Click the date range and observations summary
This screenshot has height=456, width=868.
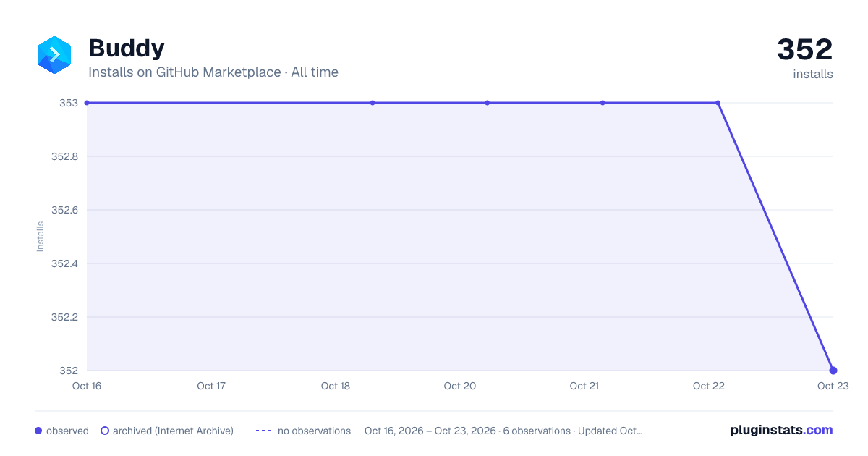tap(503, 431)
